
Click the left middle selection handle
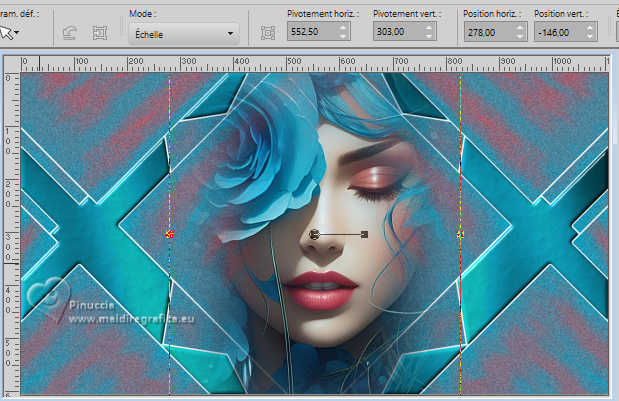(169, 235)
